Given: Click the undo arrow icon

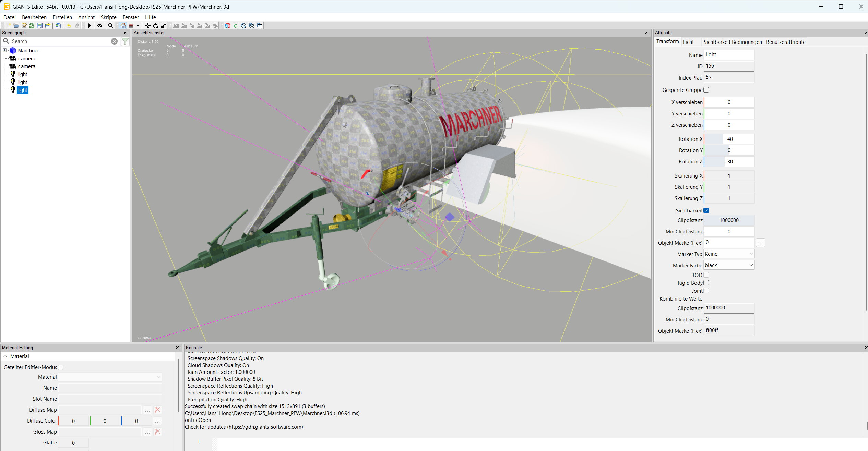Looking at the screenshot, I should tap(69, 26).
